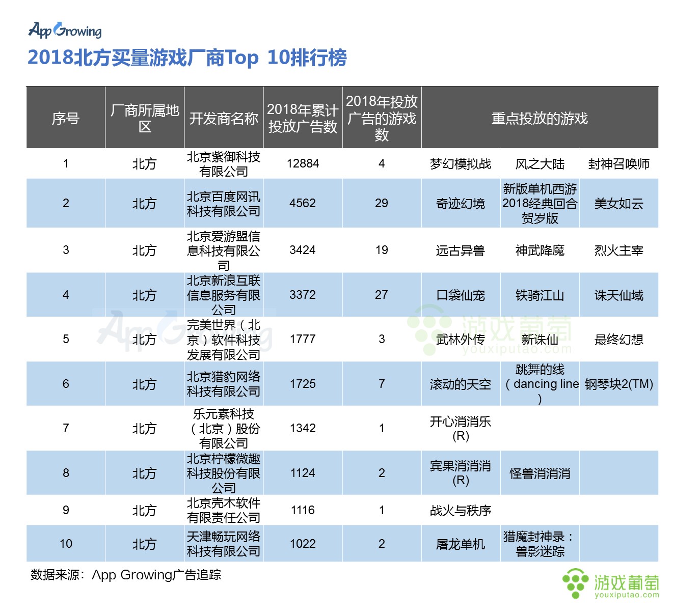Click the game name 诛天仙域
Image resolution: width=674 pixels, height=616 pixels.
618,295
